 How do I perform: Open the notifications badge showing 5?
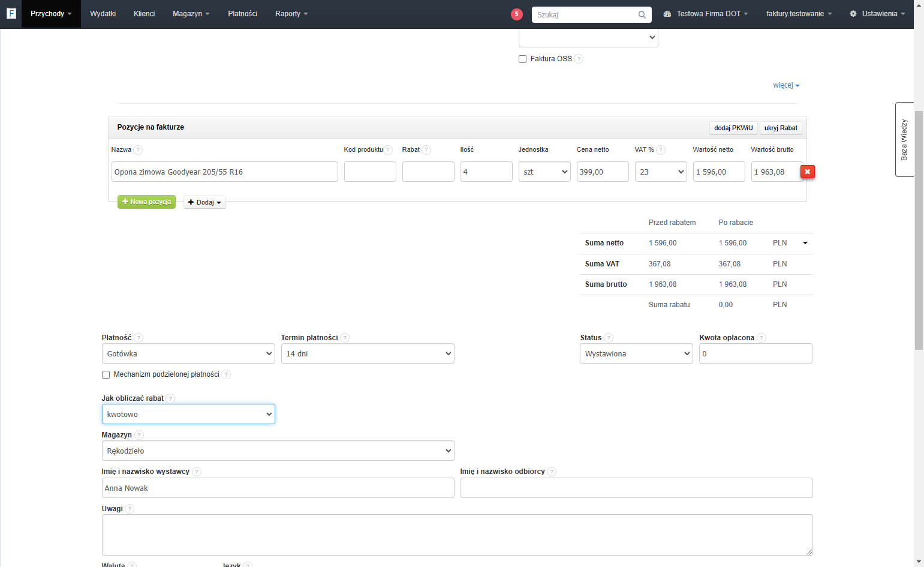[517, 14]
